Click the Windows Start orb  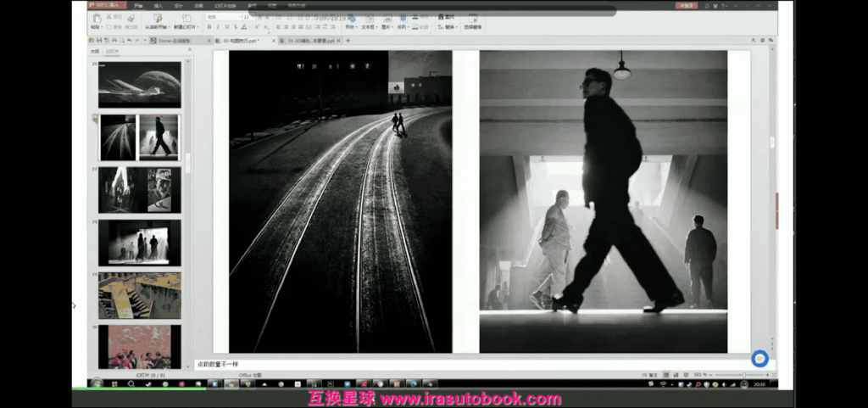tap(97, 383)
